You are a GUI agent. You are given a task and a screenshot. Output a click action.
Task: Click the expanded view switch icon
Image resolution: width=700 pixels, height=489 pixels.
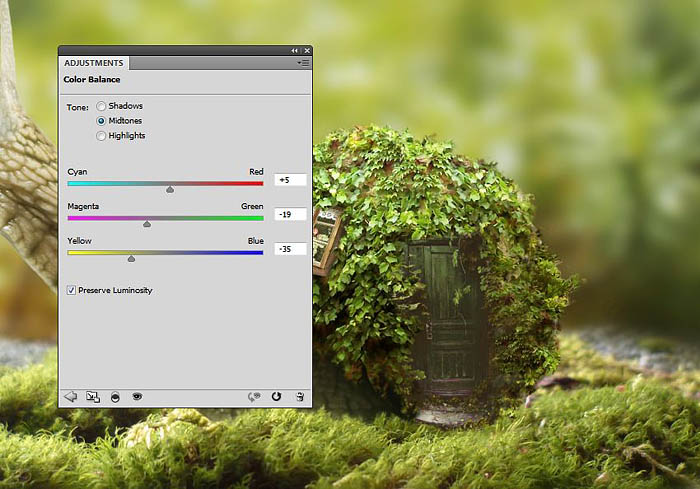pos(93,396)
